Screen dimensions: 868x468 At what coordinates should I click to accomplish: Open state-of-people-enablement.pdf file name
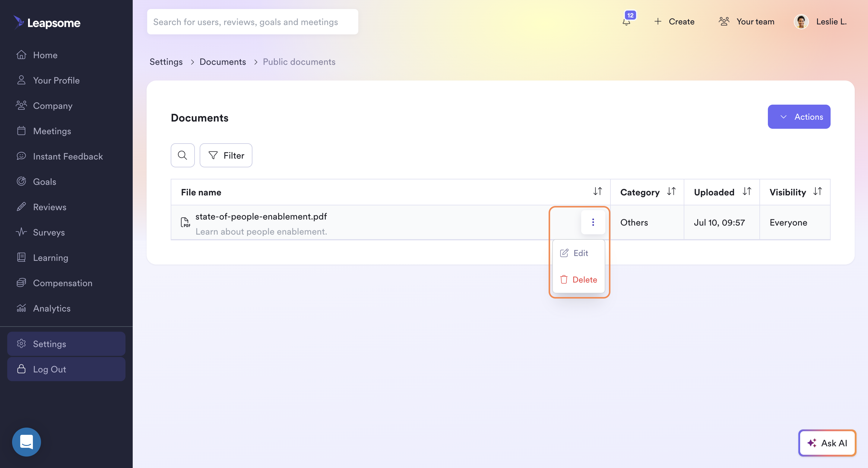pos(261,216)
